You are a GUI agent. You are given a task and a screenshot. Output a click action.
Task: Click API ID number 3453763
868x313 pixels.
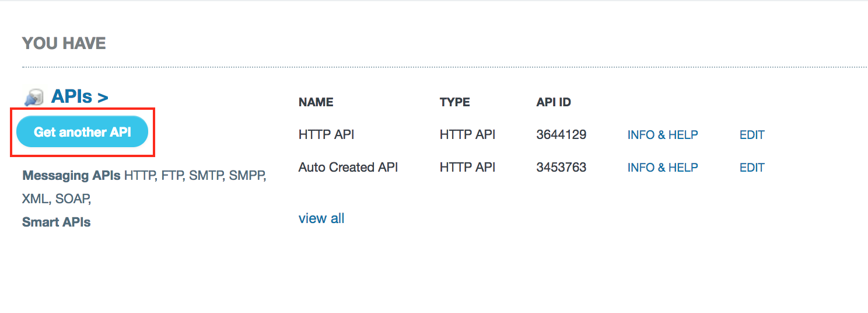561,168
